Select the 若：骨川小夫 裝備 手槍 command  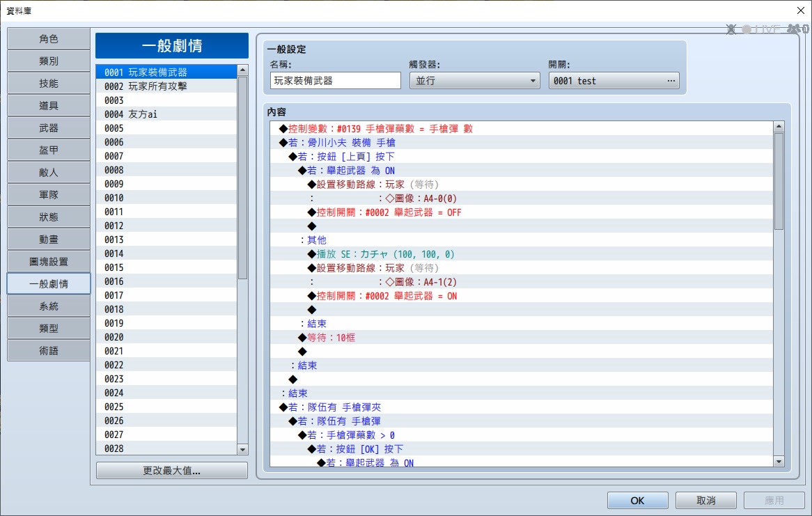point(522,143)
